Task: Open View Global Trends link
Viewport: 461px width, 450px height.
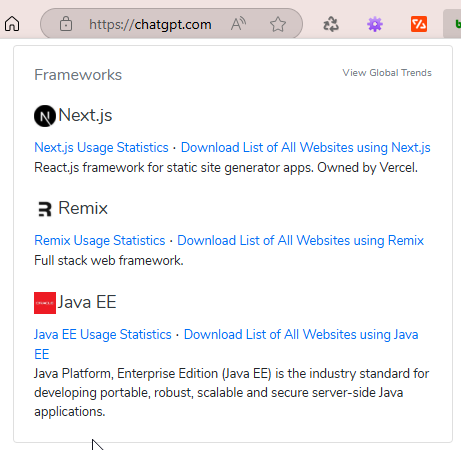Action: [x=387, y=73]
